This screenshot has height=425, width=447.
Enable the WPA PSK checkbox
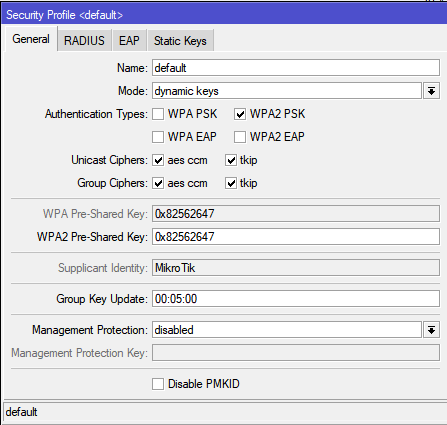point(158,114)
